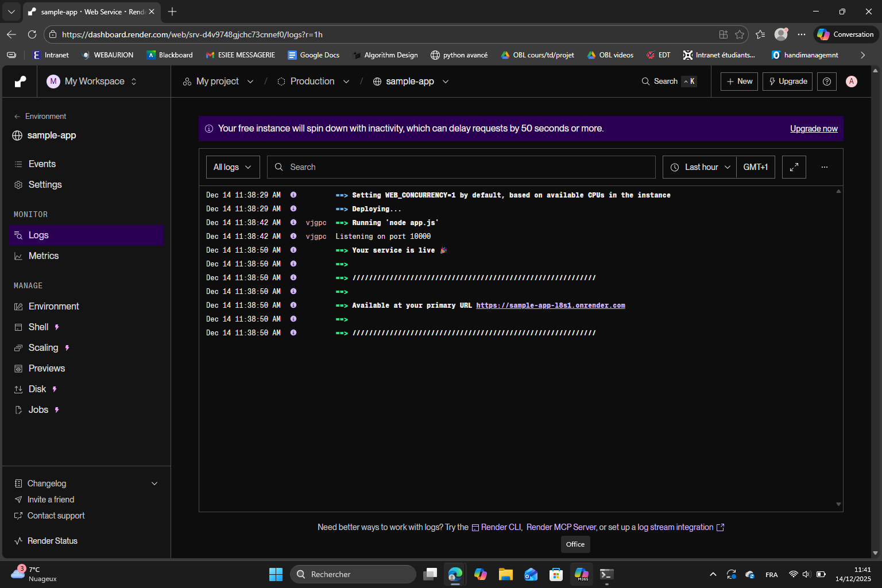Viewport: 882px width, 588px height.
Task: Open the All logs filter dropdown
Action: (233, 167)
